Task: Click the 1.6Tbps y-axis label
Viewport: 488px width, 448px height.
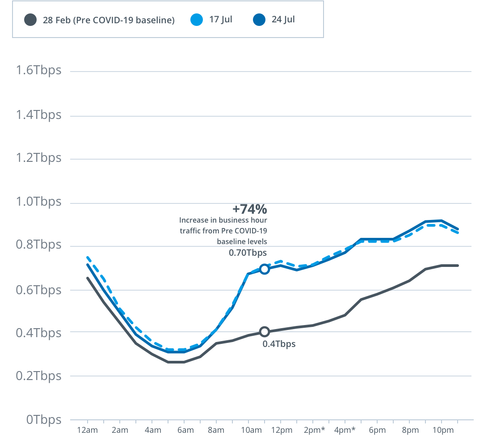Action: click(38, 70)
